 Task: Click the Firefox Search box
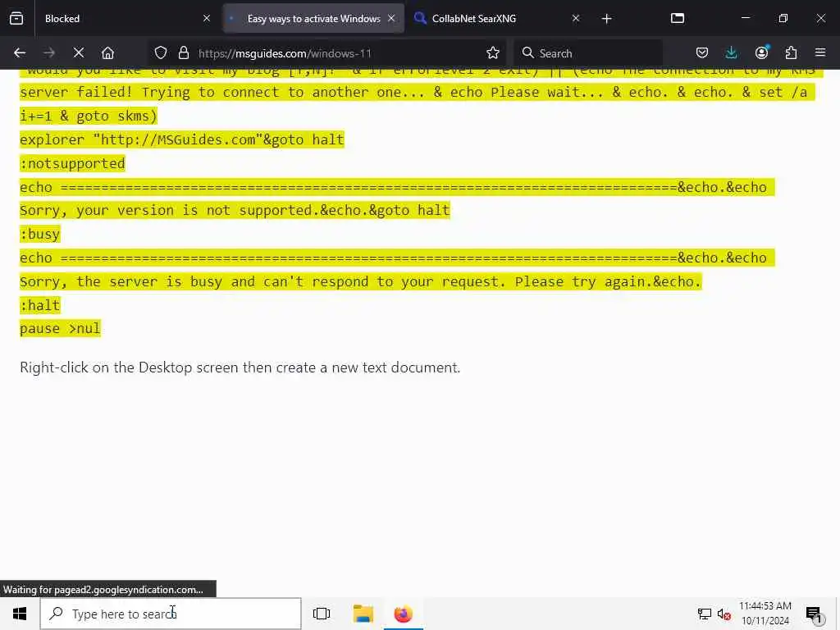(x=587, y=53)
